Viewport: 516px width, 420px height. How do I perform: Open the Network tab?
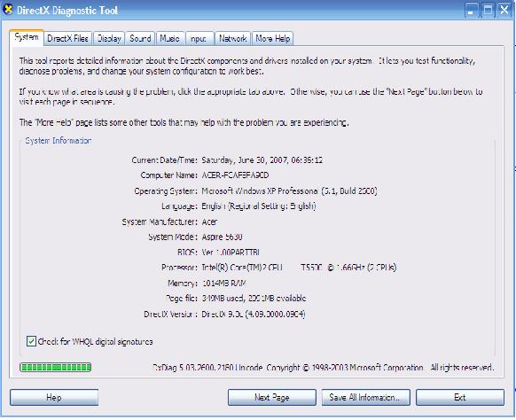[x=232, y=39]
